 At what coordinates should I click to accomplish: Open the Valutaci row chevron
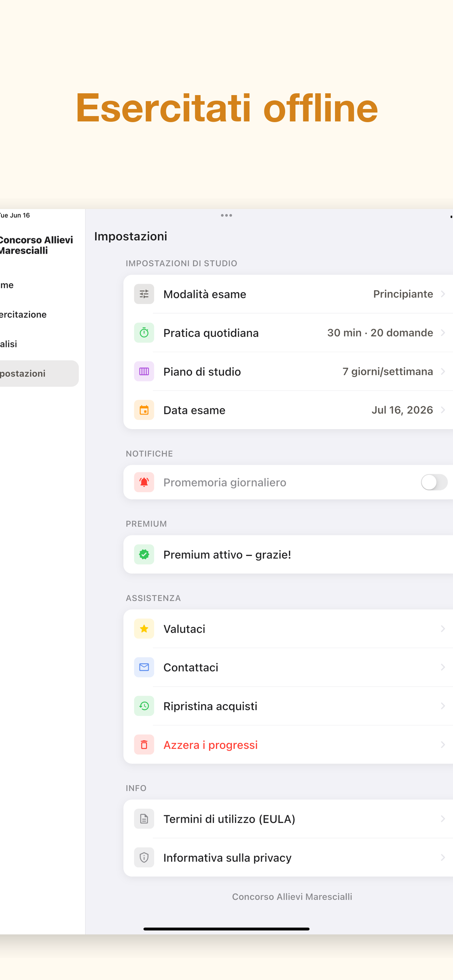click(x=443, y=629)
